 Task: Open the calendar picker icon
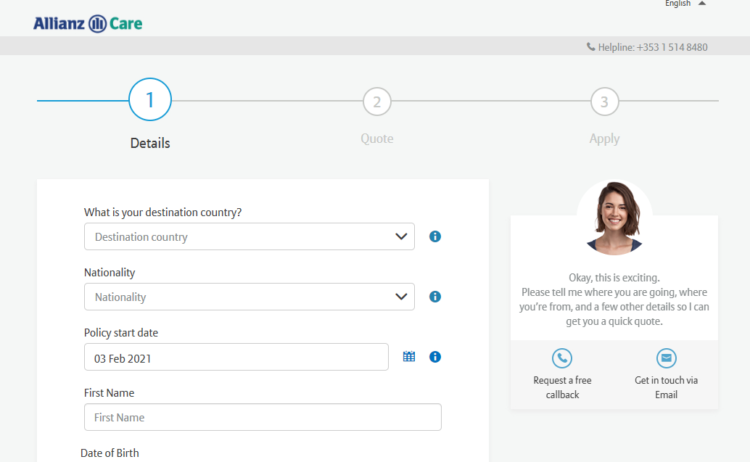[x=409, y=357]
